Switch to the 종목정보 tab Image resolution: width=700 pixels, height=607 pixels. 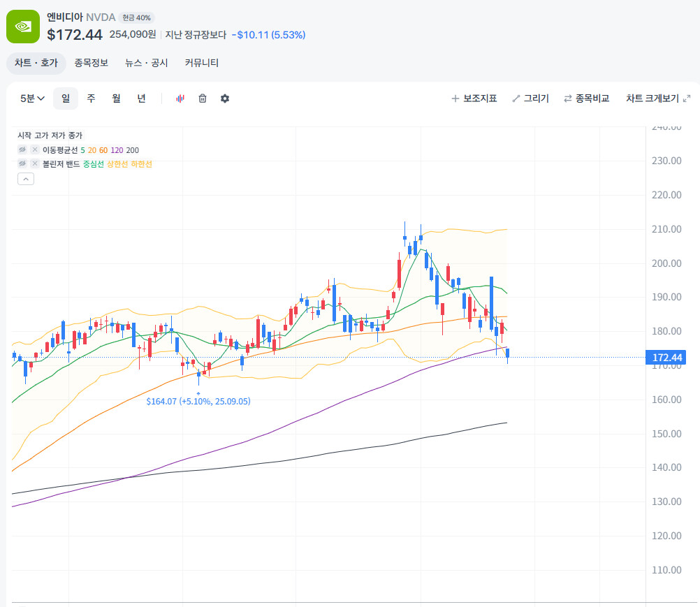tap(92, 63)
